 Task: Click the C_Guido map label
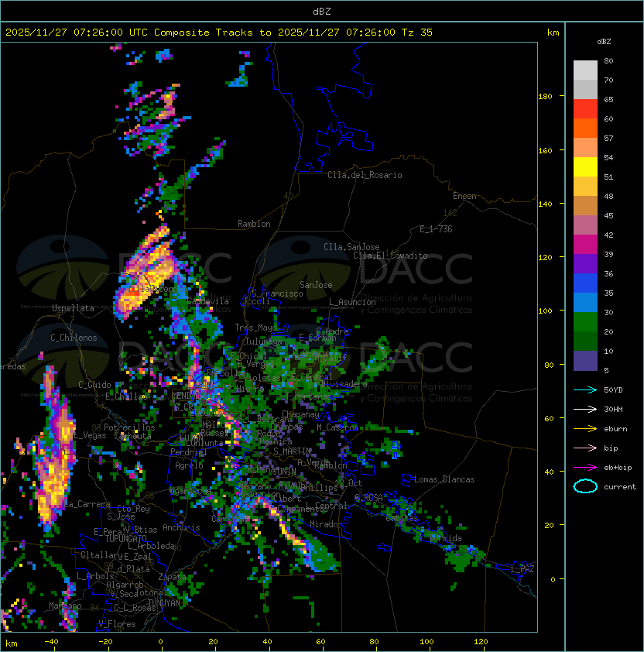94,385
